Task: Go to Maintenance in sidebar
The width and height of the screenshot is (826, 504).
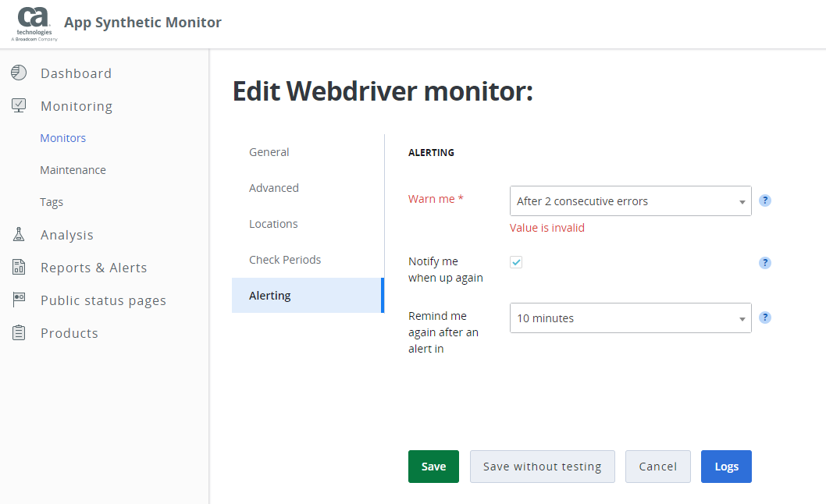Action: 73,170
